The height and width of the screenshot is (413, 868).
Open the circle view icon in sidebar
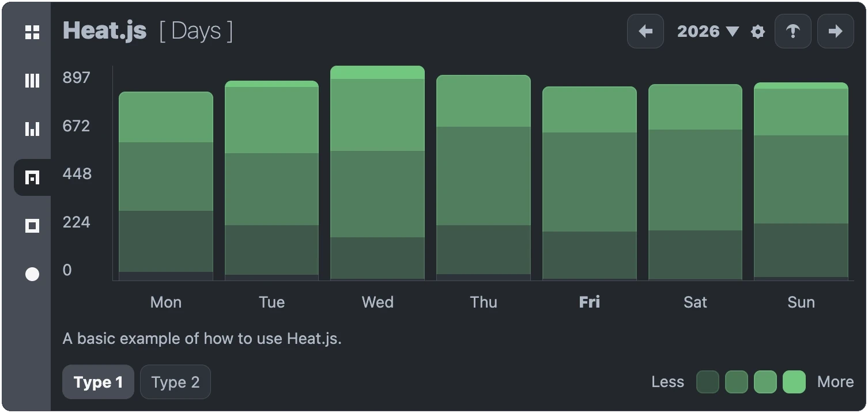tap(32, 274)
